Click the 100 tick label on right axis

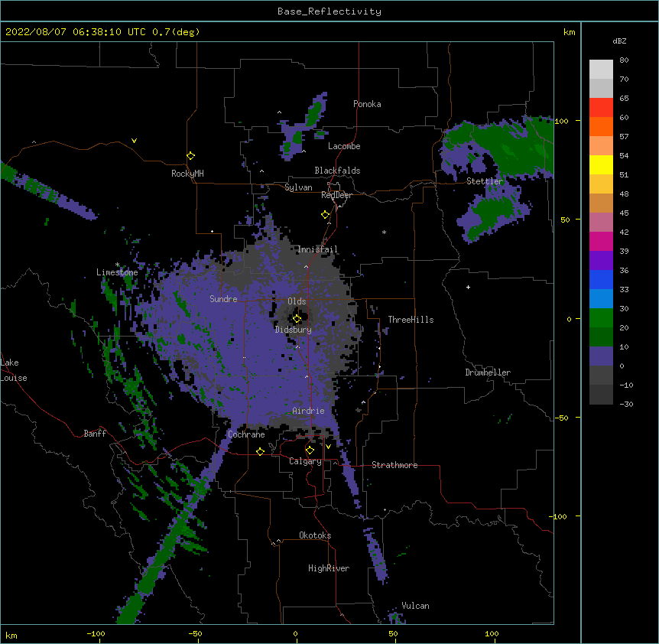[x=561, y=122]
